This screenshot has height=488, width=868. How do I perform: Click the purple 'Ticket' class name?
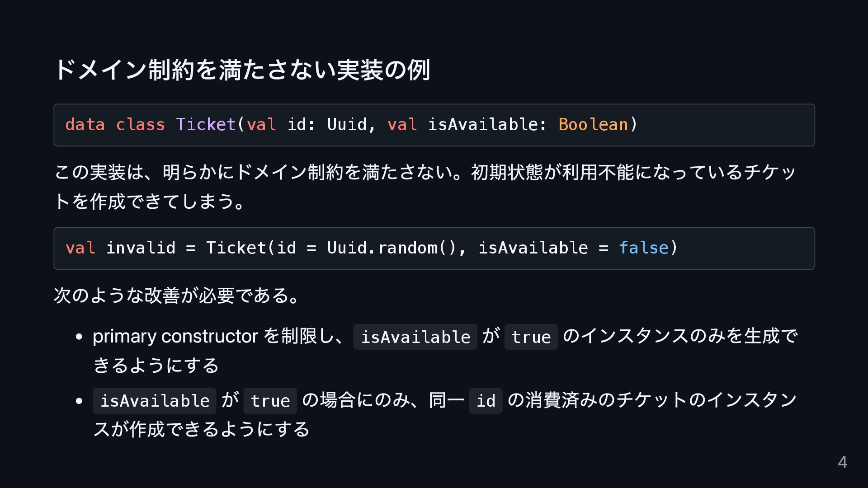tap(206, 124)
